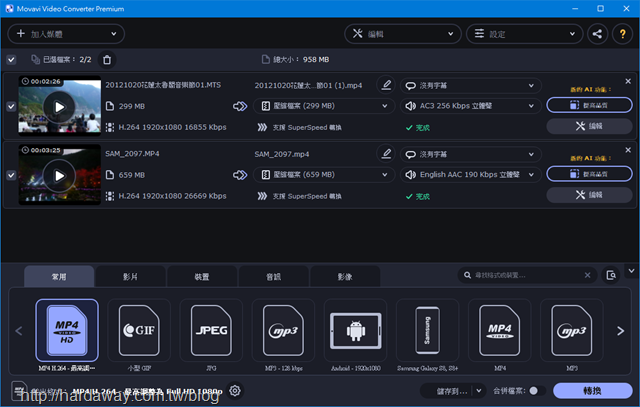640x407 pixels.
Task: Open subtitle dropdown for 20121020 file
Action: click(x=471, y=85)
